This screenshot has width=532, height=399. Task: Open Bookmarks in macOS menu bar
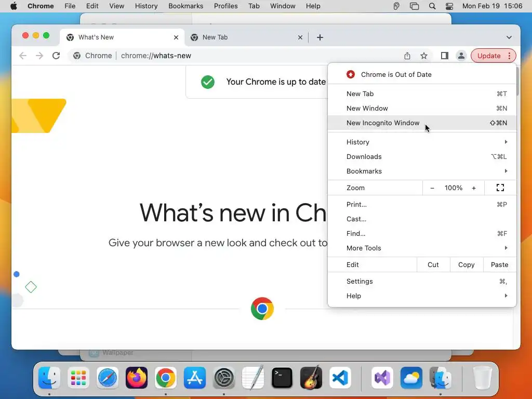click(x=185, y=6)
